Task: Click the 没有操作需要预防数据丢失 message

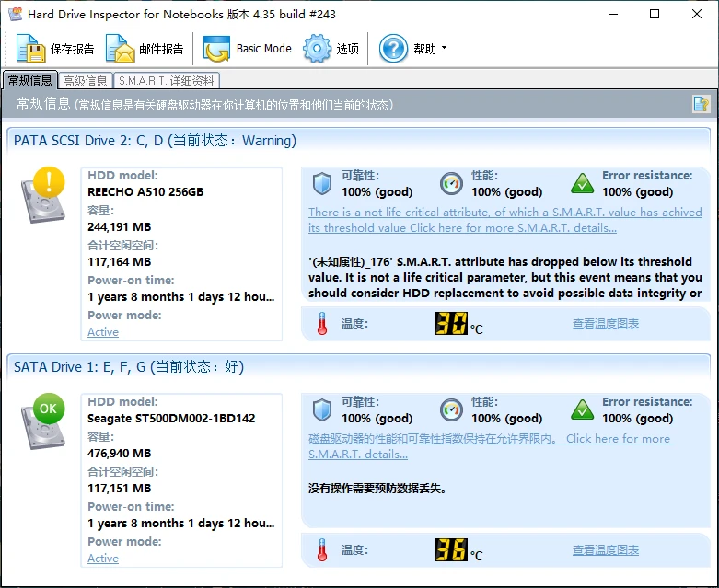Action: pos(377,489)
